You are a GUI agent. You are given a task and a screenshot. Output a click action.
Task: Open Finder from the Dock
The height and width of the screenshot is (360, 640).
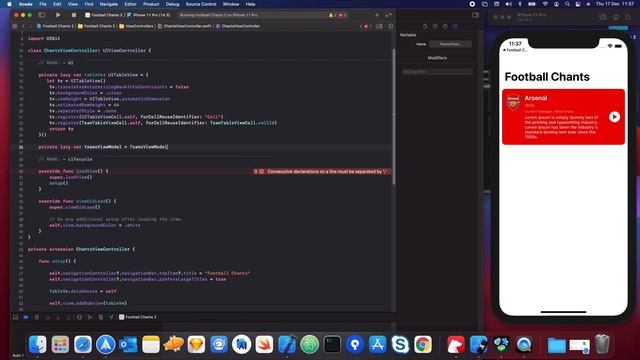point(38,344)
